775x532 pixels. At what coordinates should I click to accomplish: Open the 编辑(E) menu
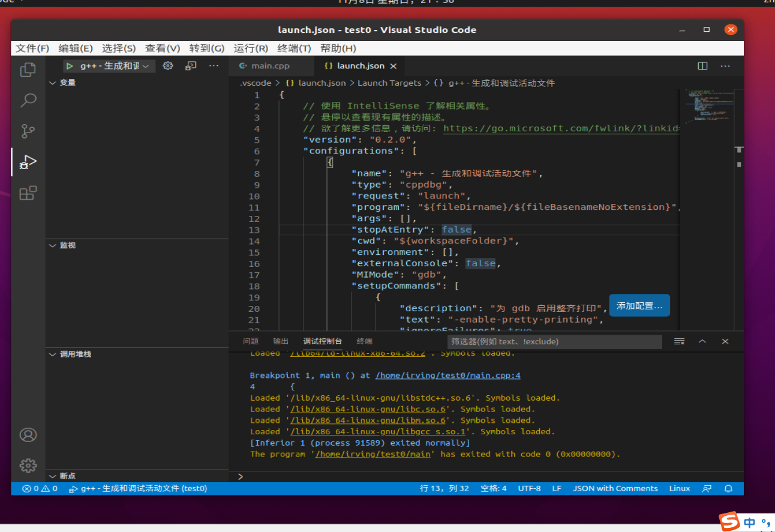[x=76, y=49]
